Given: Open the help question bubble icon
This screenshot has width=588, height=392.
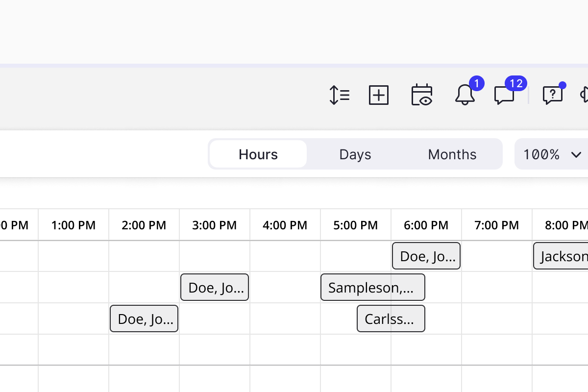Looking at the screenshot, I should point(552,95).
